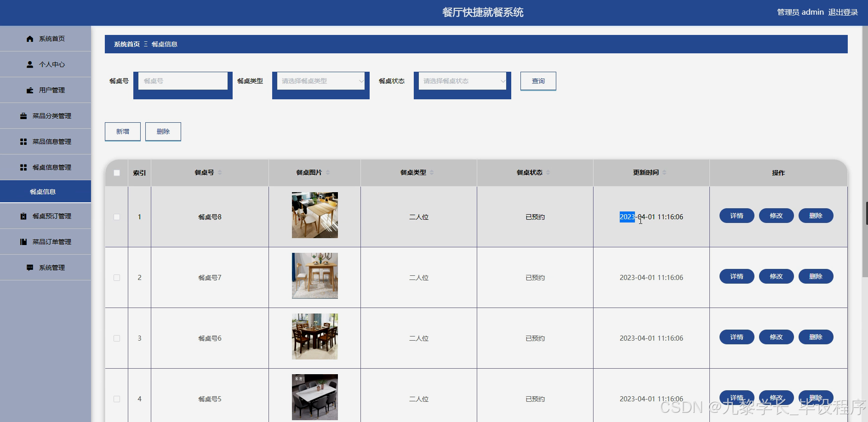View 详情 for 餐桌号6
The image size is (868, 422).
[737, 337]
